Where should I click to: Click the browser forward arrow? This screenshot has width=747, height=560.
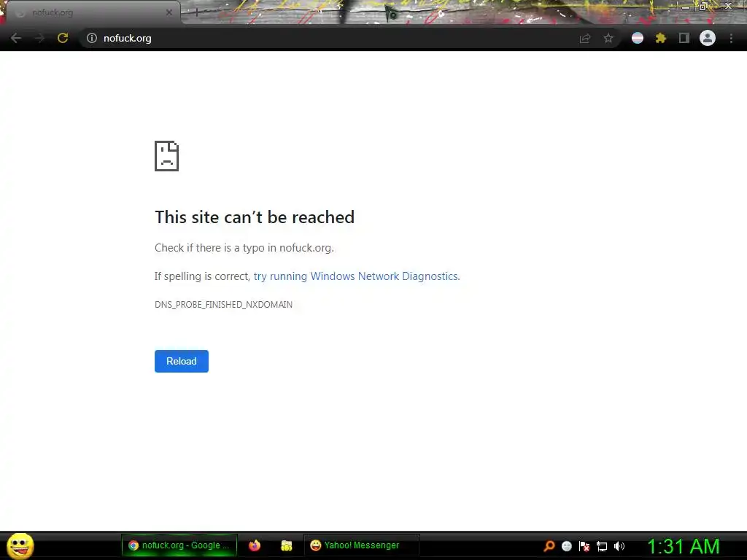[39, 38]
